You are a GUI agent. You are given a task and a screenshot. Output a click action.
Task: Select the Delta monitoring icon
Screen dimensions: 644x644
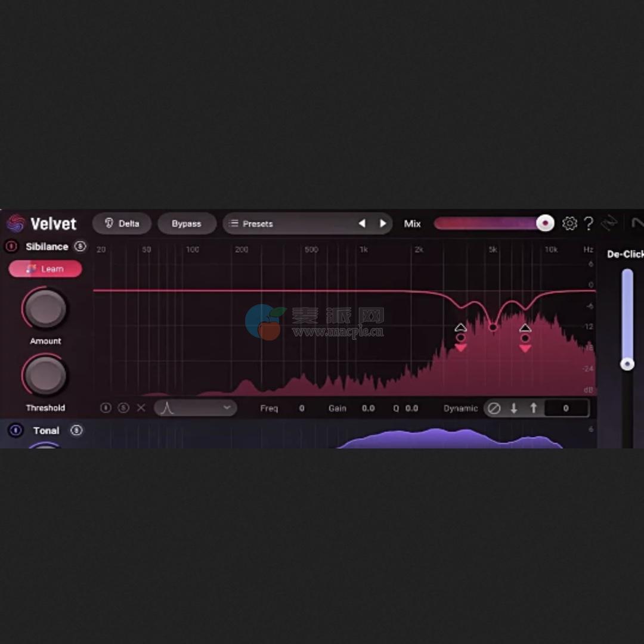[110, 224]
